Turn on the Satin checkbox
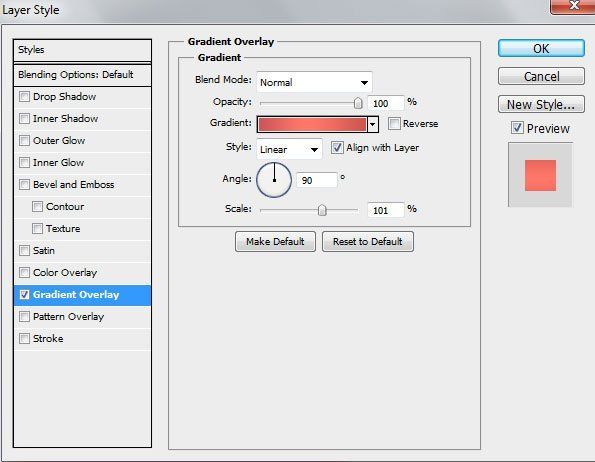The height and width of the screenshot is (462, 595). pyautogui.click(x=24, y=251)
